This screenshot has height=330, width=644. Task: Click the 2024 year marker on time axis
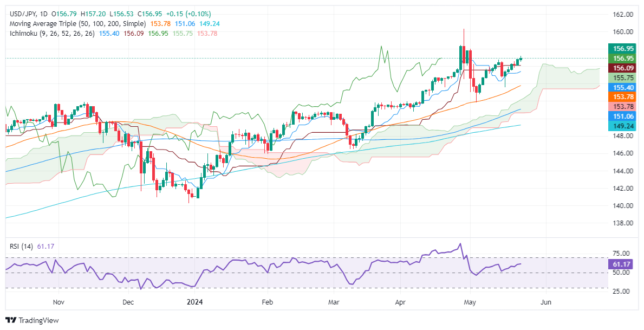pos(194,302)
